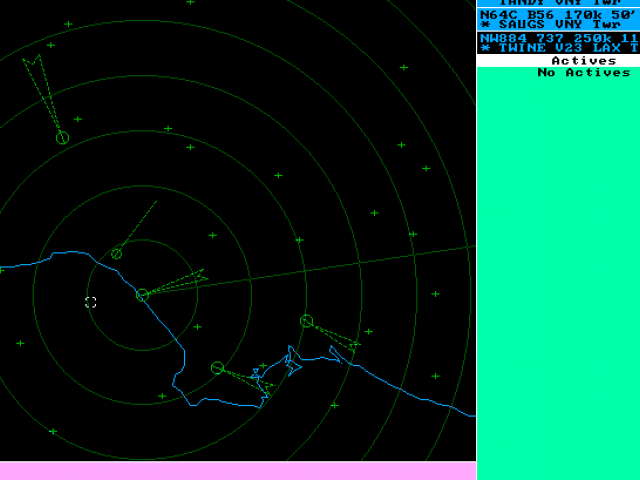The width and height of the screenshot is (640, 480).
Task: Select the NW884 737 flight strip
Action: pos(558,37)
